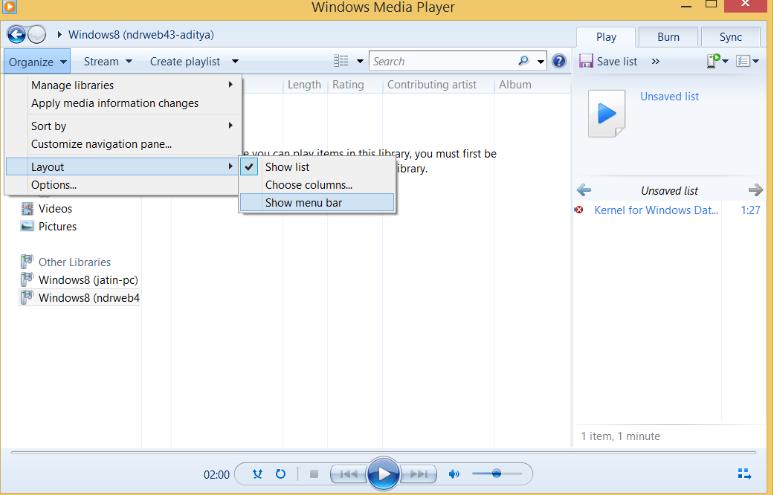This screenshot has width=773, height=495.
Task: Open the Organize dropdown
Action: 37,62
